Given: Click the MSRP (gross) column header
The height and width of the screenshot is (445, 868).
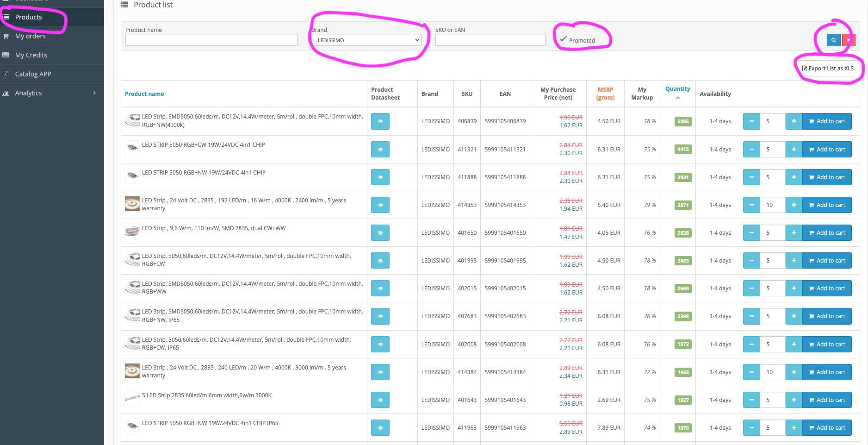Looking at the screenshot, I should pos(605,94).
